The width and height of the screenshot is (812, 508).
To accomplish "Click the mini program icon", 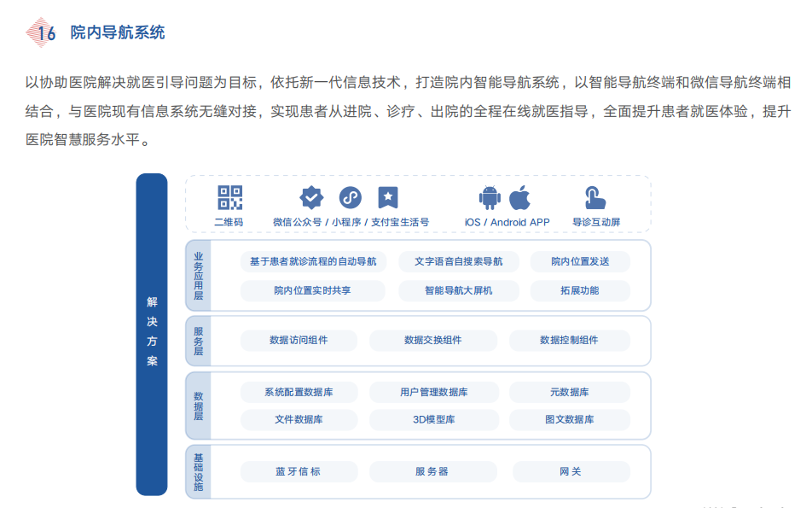I will 350,198.
